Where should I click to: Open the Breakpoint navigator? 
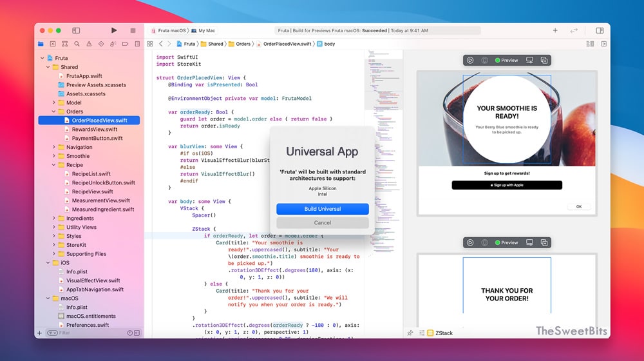point(126,44)
